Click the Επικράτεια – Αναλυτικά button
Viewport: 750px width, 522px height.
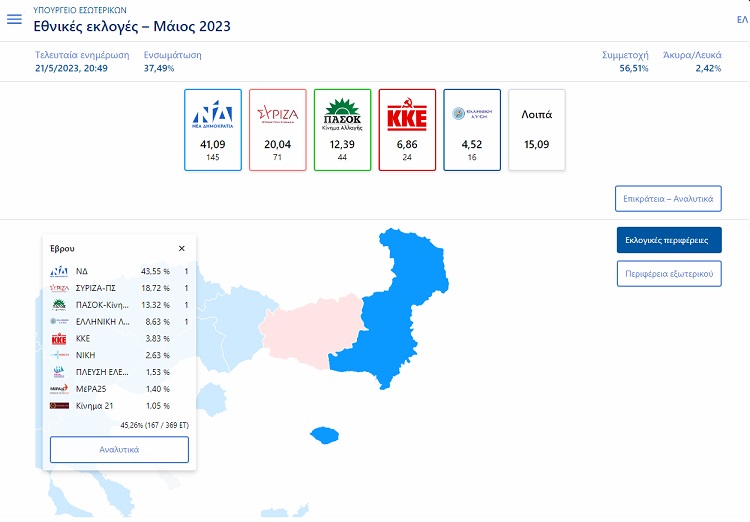pyautogui.click(x=668, y=199)
